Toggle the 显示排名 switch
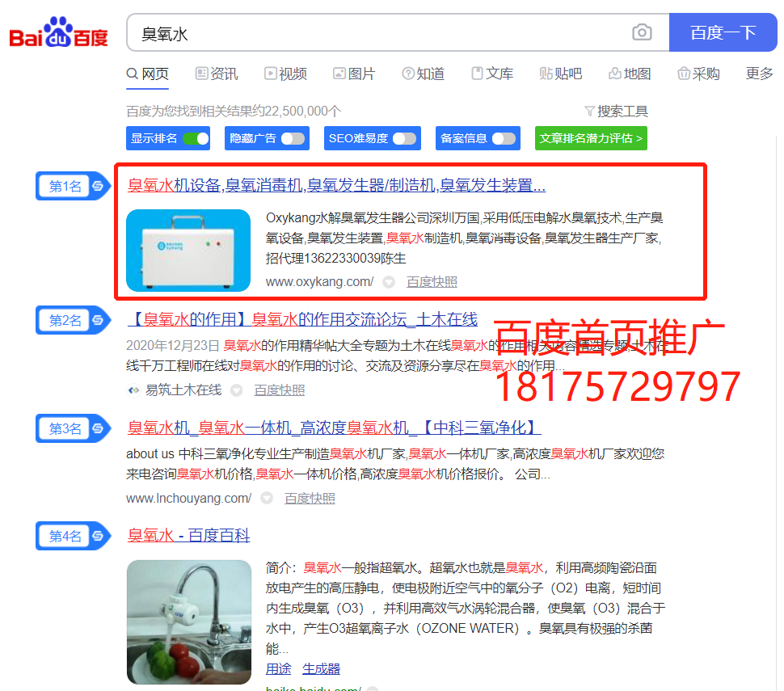The height and width of the screenshot is (691, 784). tap(196, 138)
